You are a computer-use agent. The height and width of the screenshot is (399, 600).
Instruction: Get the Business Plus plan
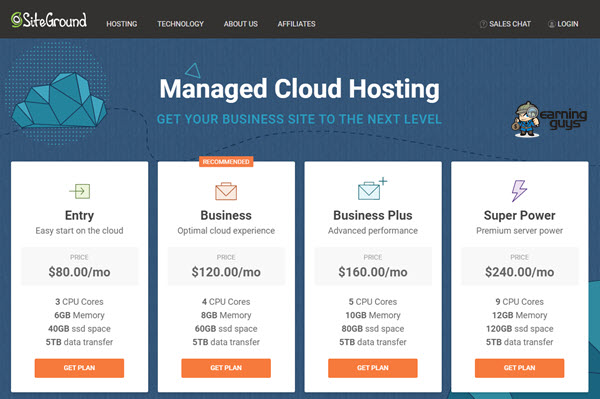point(373,368)
